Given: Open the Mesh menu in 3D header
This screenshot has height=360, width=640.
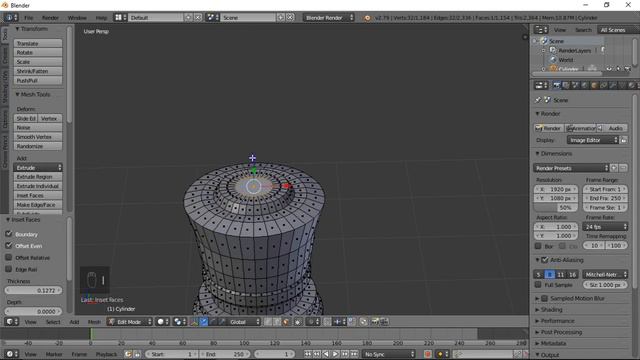Looking at the screenshot, I should point(94,322).
